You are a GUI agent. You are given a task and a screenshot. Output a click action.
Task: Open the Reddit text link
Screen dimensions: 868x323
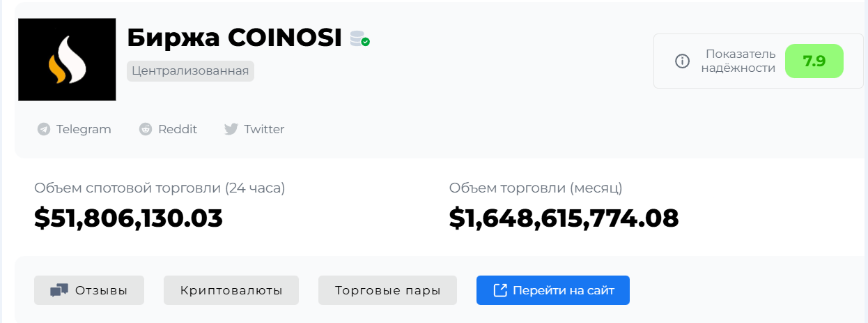(178, 129)
